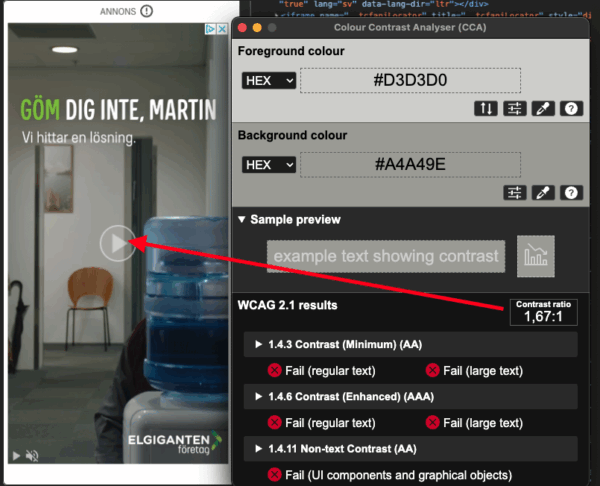Expand 1.4.3 Contrast (Minimum) (AA)
This screenshot has height=486, width=600.
410,344
